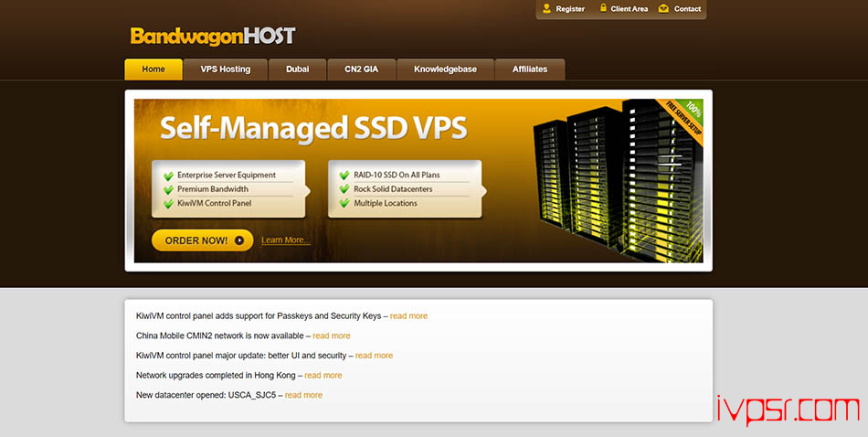Click green checkmark next to Rock Solid Datacenters
Screen dimensions: 868x437
coord(344,190)
